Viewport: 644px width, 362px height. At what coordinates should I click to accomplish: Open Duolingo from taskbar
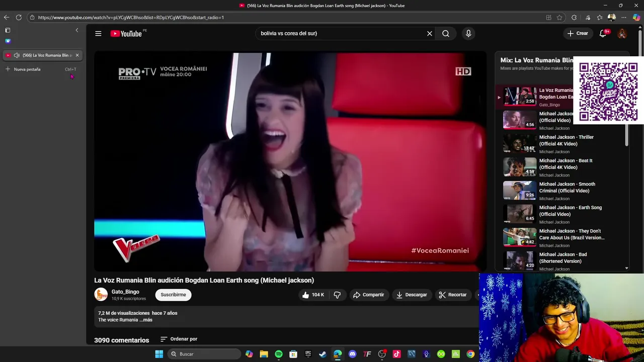[441, 354]
